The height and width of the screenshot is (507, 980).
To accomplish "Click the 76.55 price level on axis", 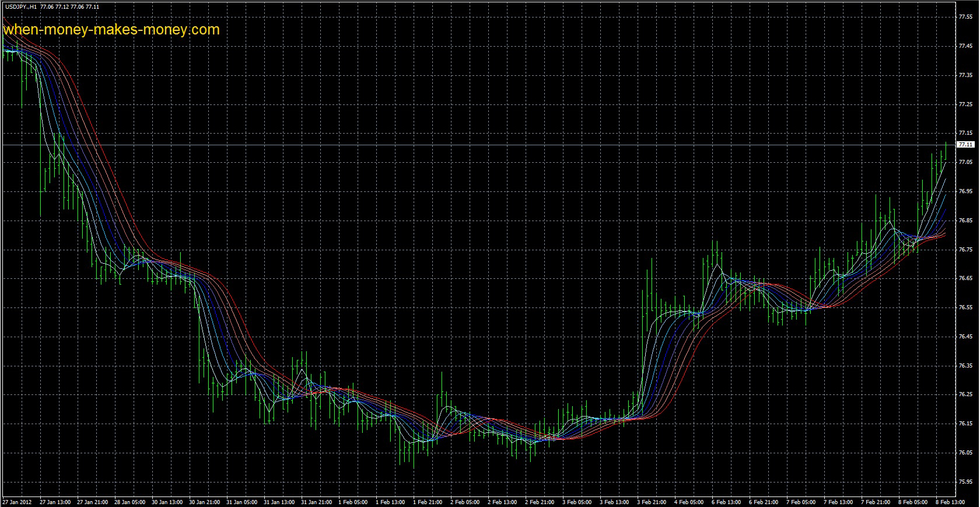I will click(x=965, y=307).
